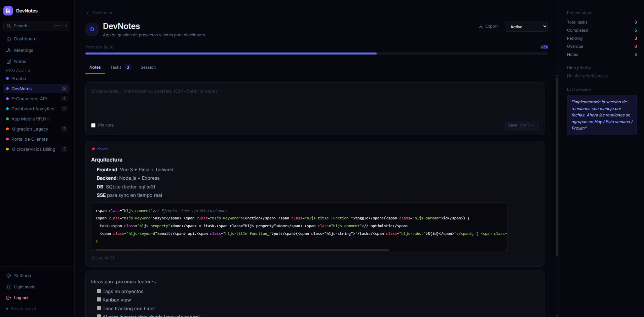Click the Log out arrow icon

9,298
